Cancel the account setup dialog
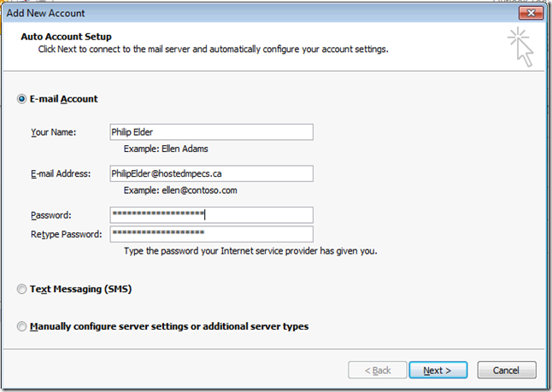552x392 pixels. [x=507, y=370]
